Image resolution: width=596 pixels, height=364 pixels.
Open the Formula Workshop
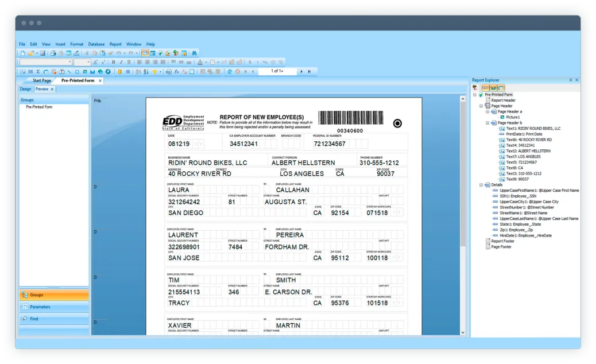(x=176, y=71)
